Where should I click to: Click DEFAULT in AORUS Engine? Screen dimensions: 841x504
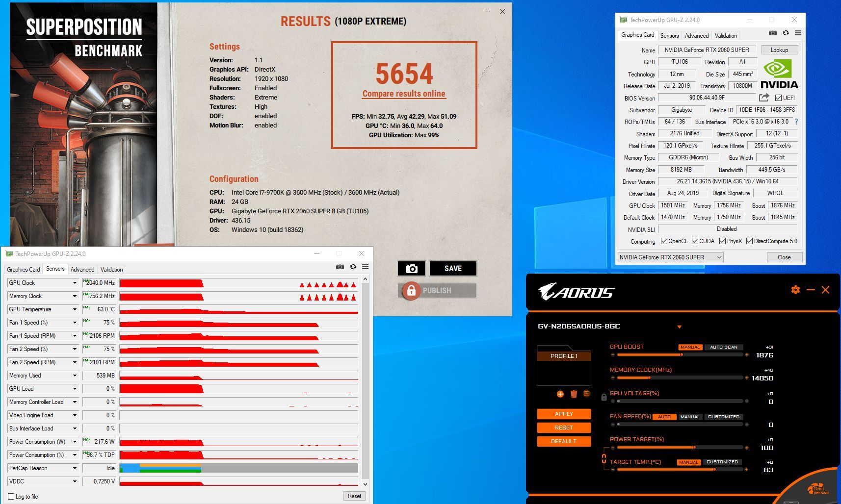[564, 441]
